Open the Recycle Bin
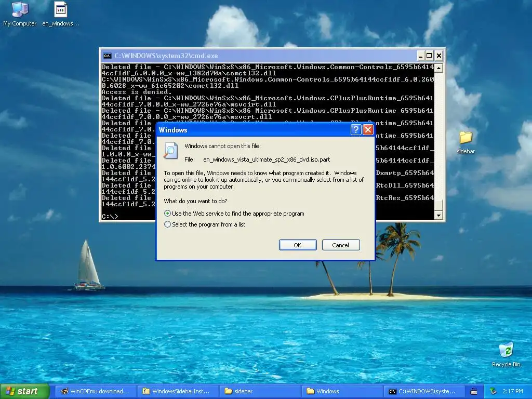The height and width of the screenshot is (399, 532). [x=506, y=354]
